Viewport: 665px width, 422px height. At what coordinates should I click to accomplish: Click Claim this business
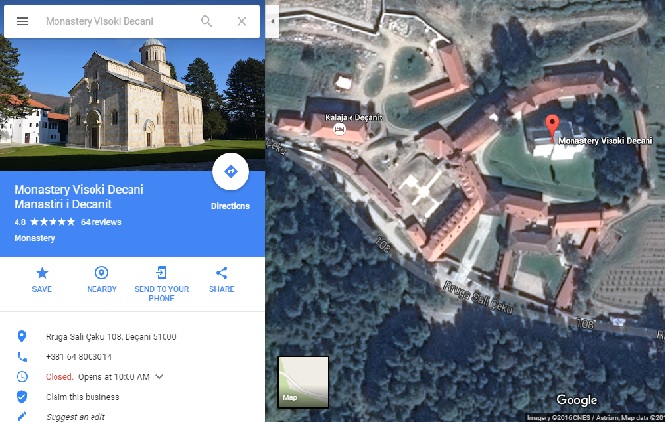point(83,397)
